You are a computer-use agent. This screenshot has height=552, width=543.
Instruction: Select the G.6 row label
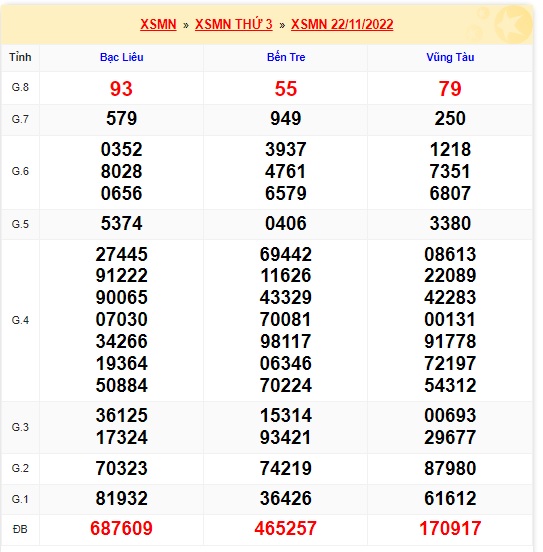(20, 171)
